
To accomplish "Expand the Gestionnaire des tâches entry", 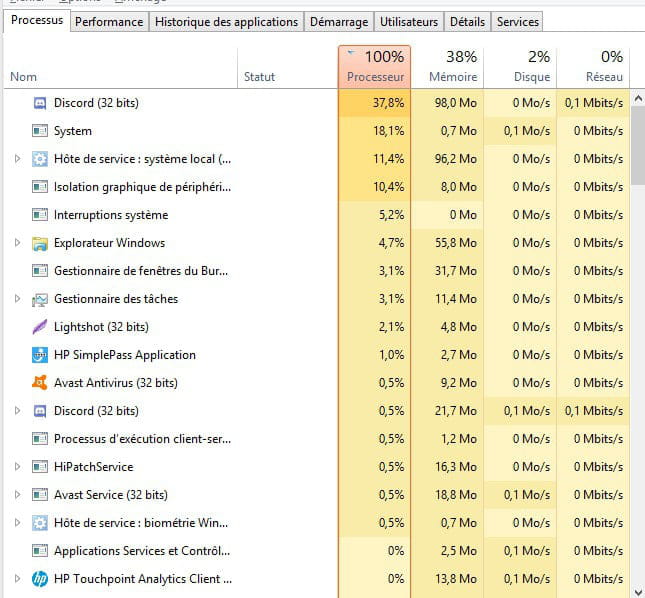I will [17, 299].
